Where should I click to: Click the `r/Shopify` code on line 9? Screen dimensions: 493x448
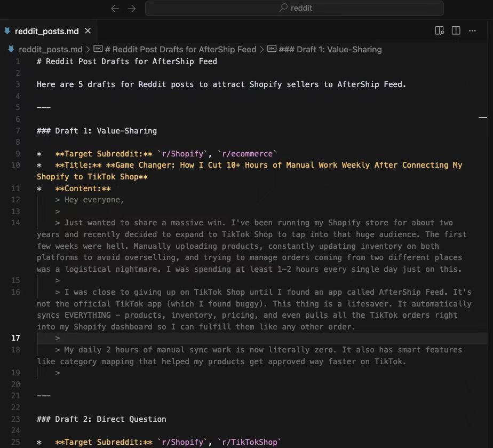tap(182, 154)
